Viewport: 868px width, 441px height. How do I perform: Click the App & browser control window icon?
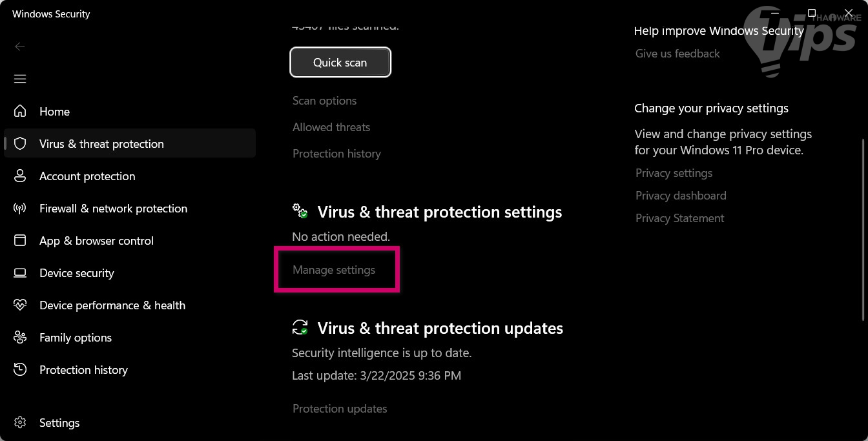click(20, 240)
